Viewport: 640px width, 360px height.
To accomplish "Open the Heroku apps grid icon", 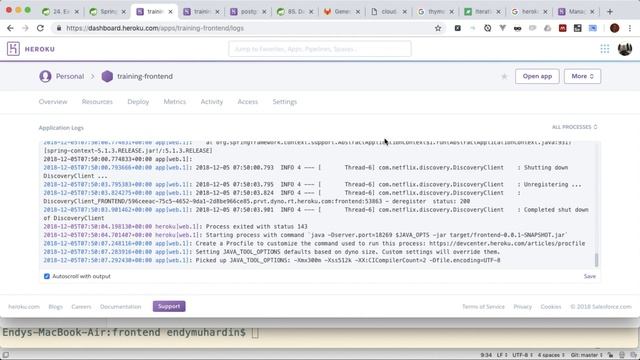I will coord(604,49).
